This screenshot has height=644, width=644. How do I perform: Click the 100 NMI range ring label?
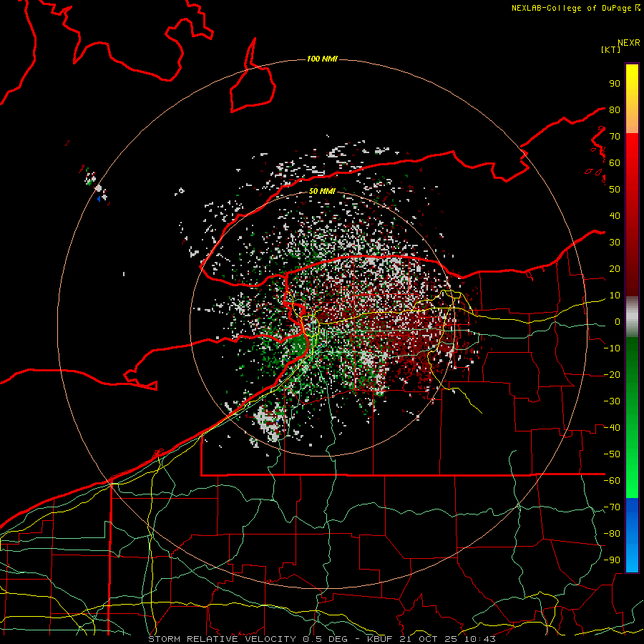(x=322, y=59)
